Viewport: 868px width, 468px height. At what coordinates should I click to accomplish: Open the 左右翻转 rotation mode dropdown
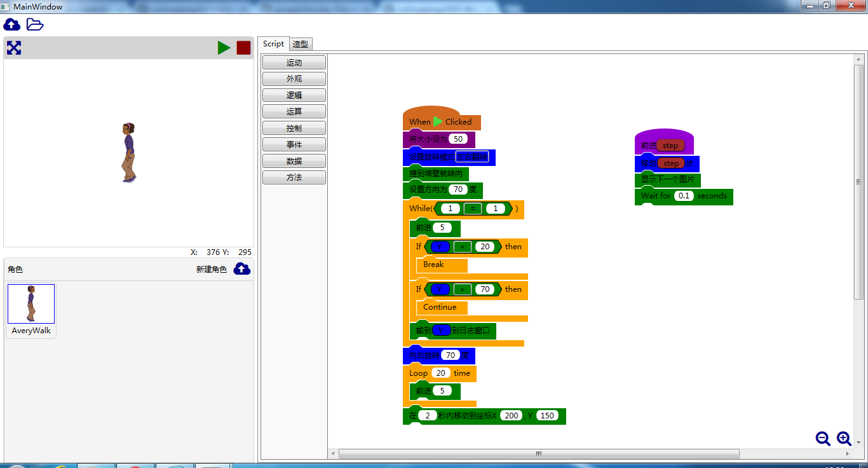(472, 157)
